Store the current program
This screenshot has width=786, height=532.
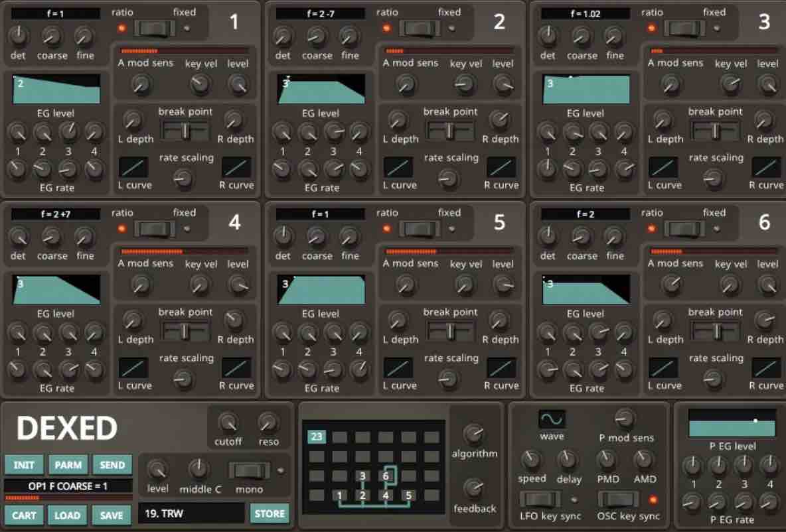[270, 513]
